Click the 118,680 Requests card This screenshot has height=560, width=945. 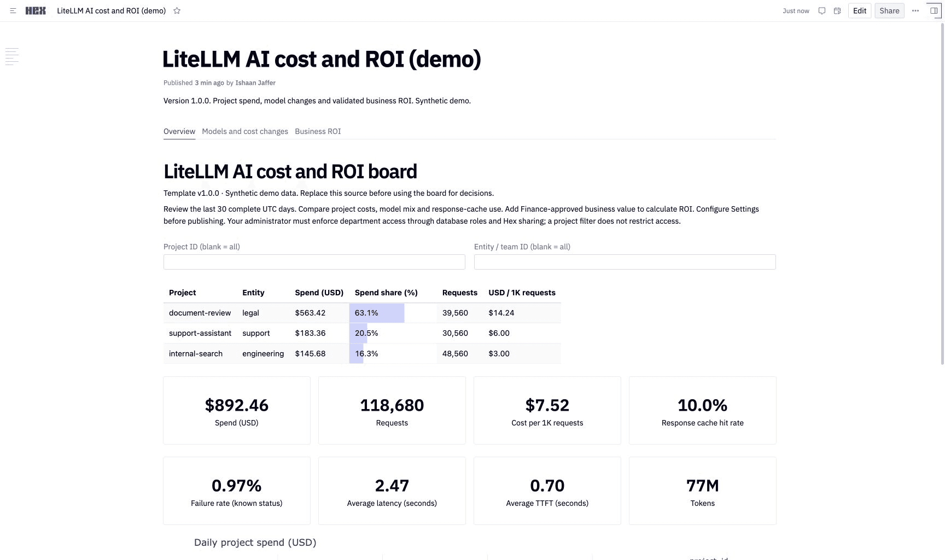pos(392,411)
